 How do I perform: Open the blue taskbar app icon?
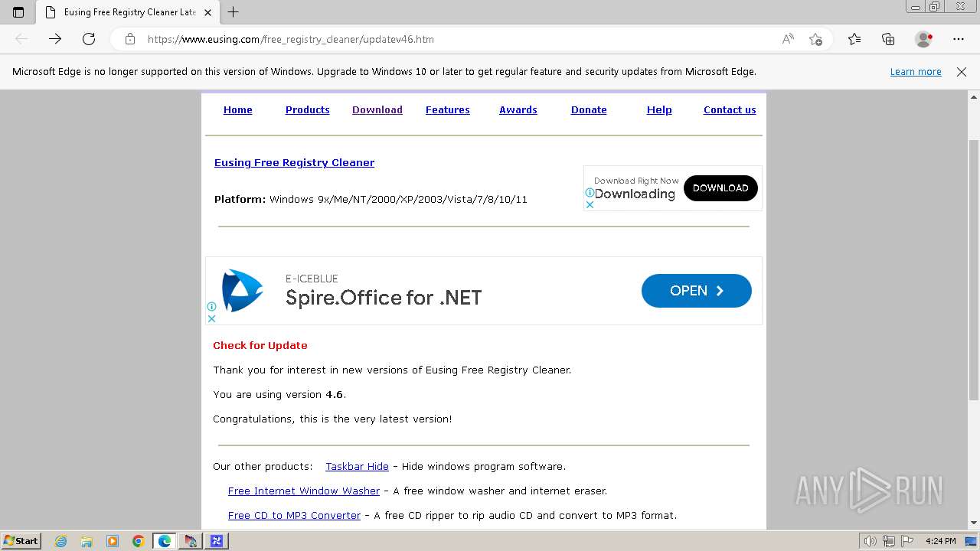[216, 541]
